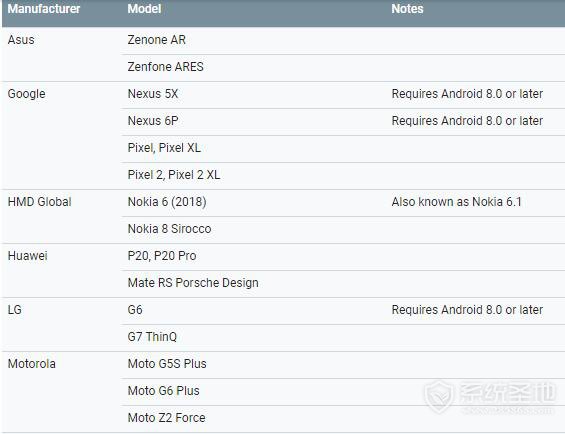Select the LG G7 ThinQ model

click(152, 337)
